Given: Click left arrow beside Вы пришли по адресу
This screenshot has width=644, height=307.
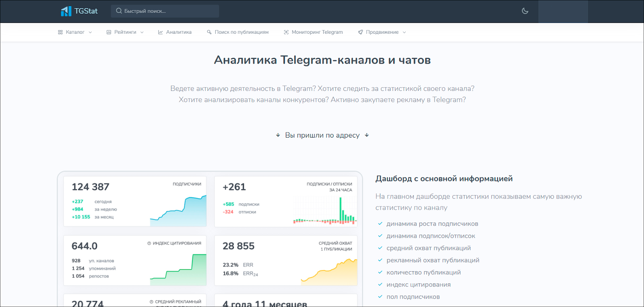Looking at the screenshot, I should click(x=278, y=135).
